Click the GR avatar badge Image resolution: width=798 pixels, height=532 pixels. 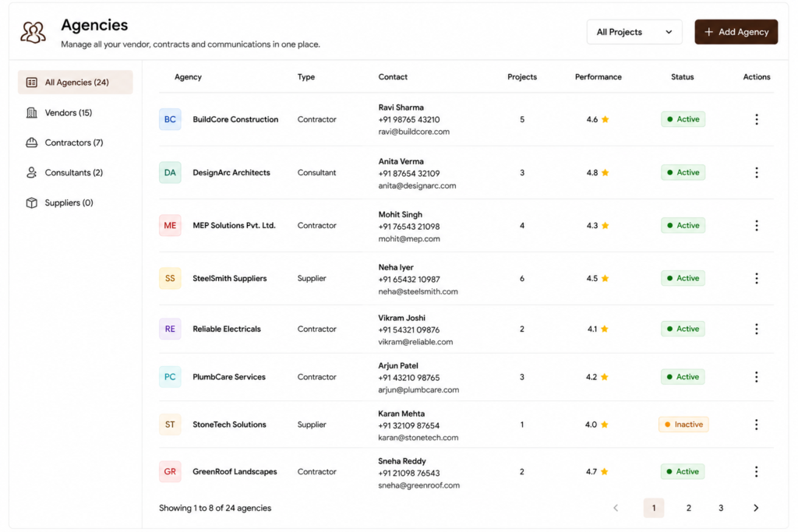point(170,472)
